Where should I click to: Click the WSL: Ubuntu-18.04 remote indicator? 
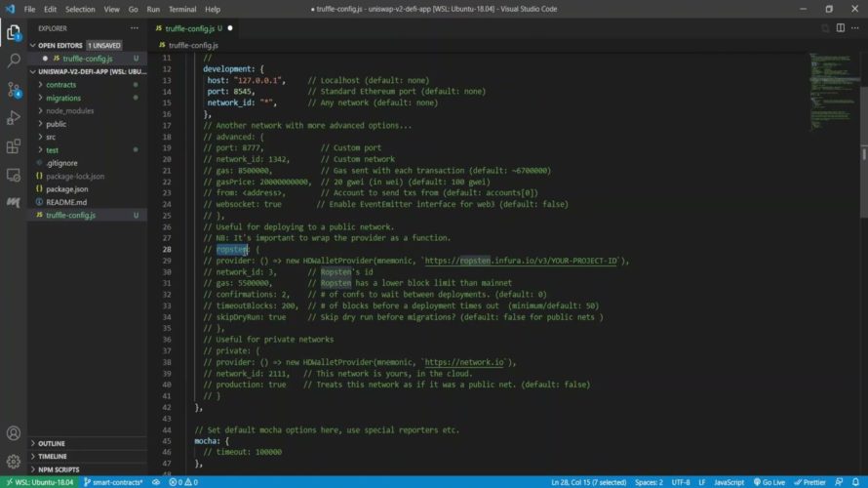point(40,482)
